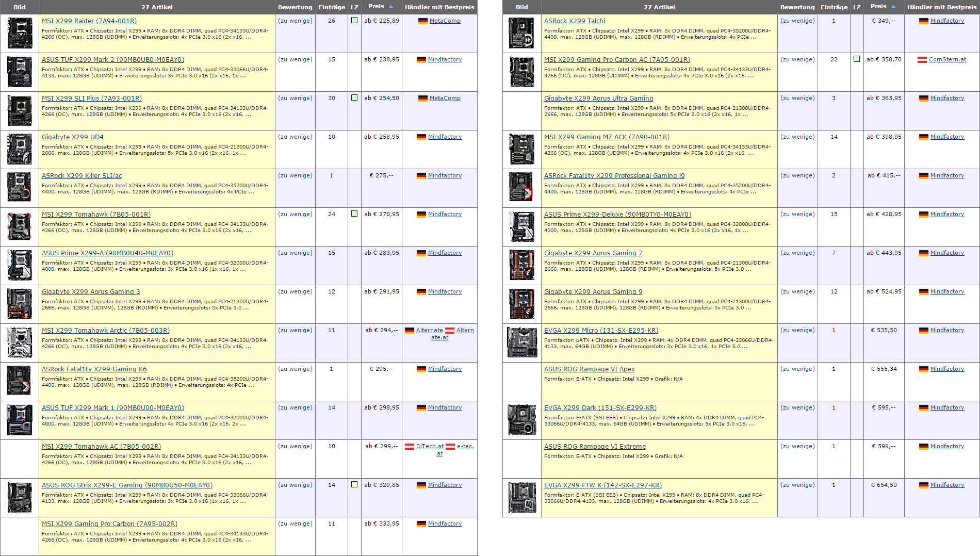Click the entry count 30 in MSI X299 SLI Plus row
The height and width of the screenshot is (556, 980).
coord(332,99)
